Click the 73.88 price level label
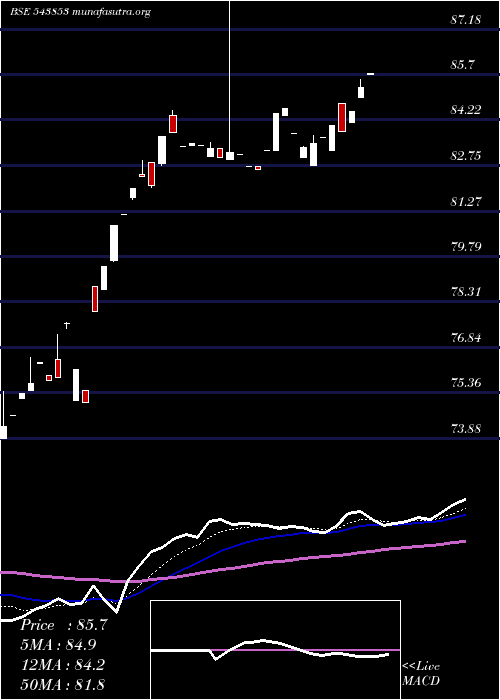This screenshot has height=700, width=500. (x=466, y=429)
